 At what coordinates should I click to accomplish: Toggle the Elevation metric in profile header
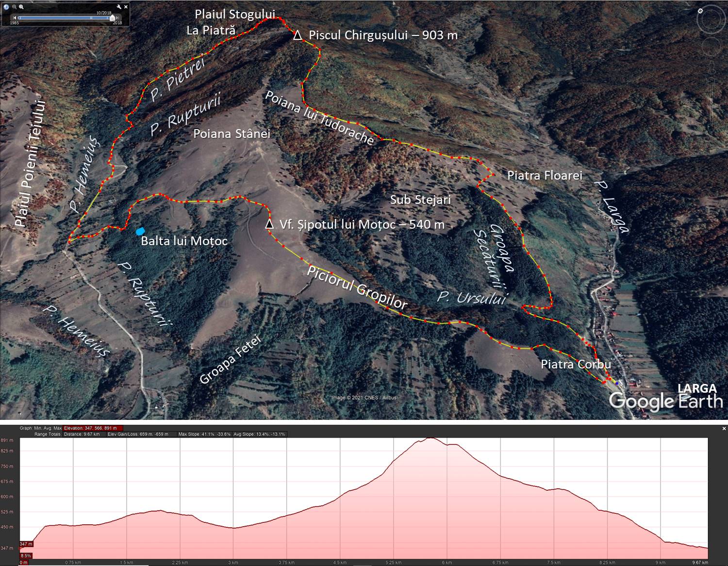pos(86,428)
